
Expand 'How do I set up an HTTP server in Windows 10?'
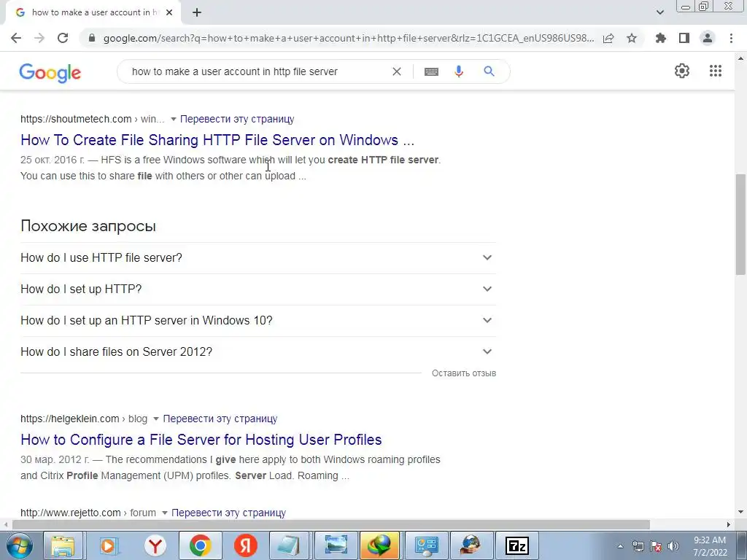pos(258,321)
